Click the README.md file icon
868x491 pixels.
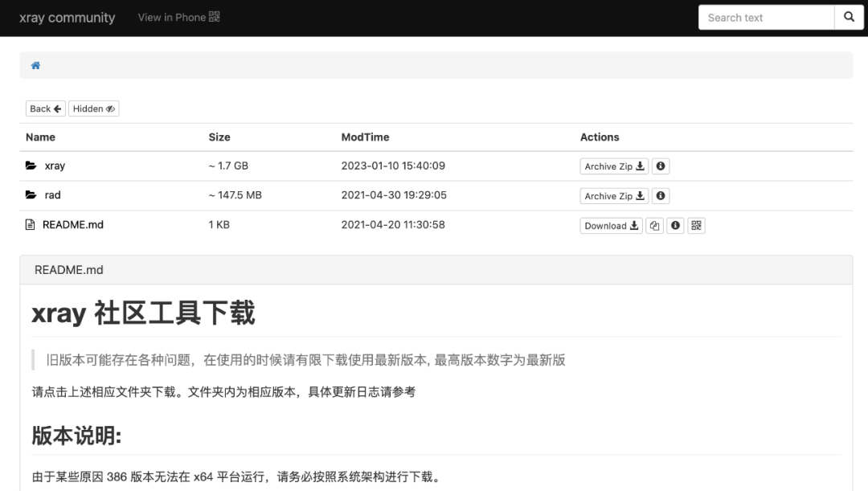click(31, 225)
